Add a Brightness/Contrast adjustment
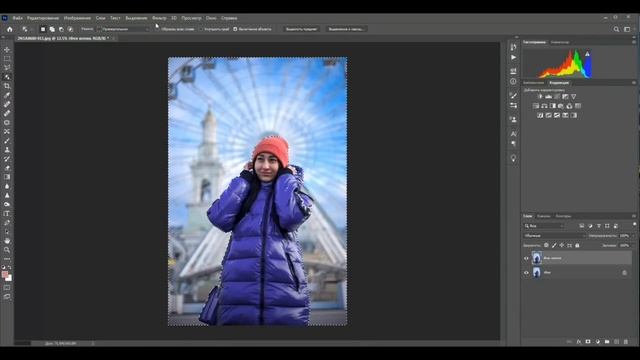640x360 pixels. 540,97
